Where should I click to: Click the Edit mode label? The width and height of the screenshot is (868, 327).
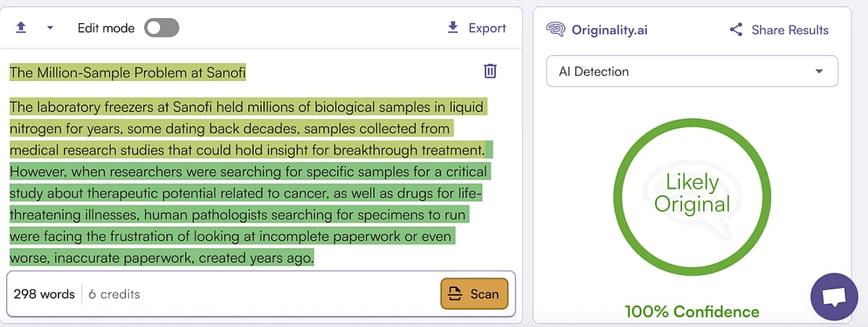pyautogui.click(x=106, y=28)
